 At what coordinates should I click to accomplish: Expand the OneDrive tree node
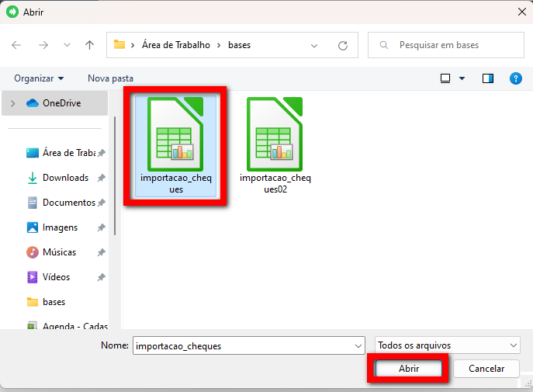point(13,103)
